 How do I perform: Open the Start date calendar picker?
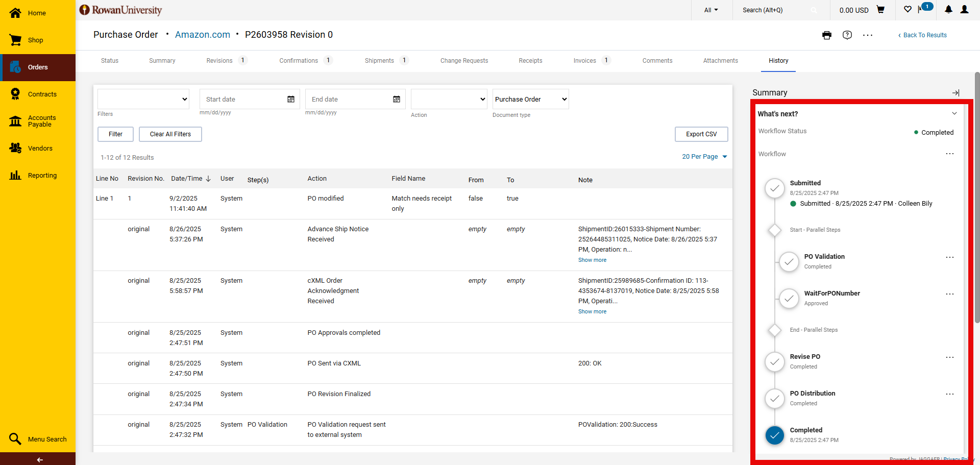click(291, 99)
